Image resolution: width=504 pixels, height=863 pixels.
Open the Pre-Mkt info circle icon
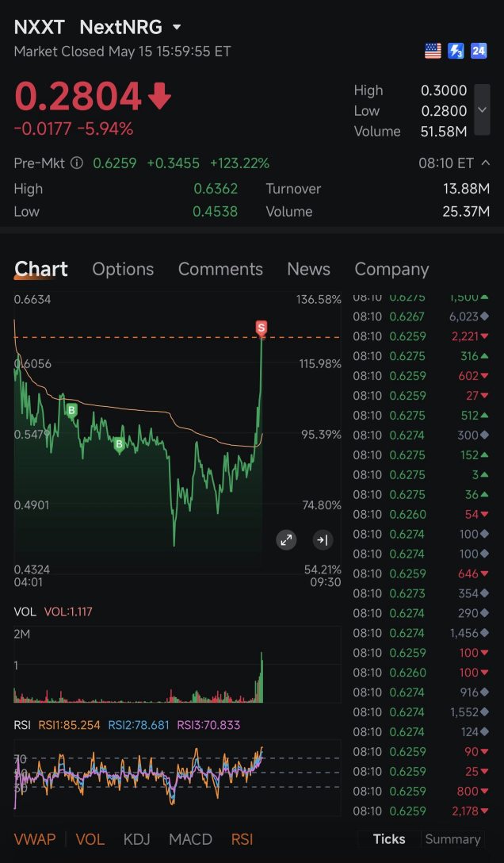click(77, 163)
